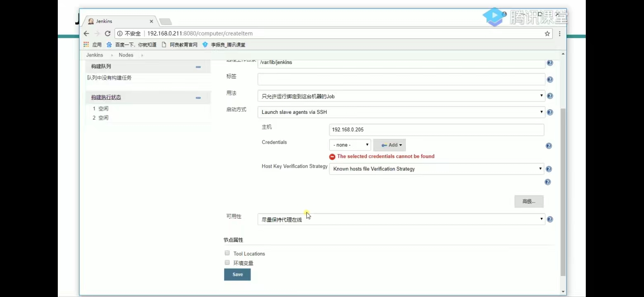Open help for the 可用性 dropdown
Screen dimensions: 644x297
click(x=550, y=219)
